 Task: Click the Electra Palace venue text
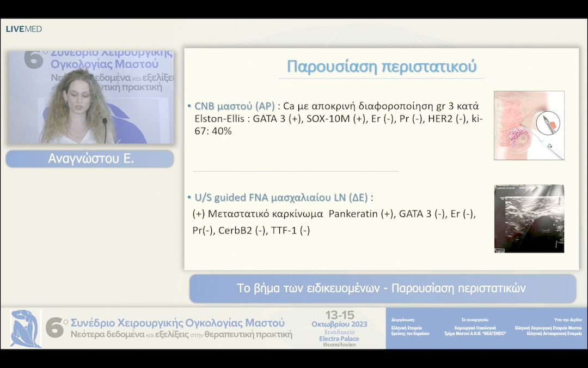coord(339,339)
